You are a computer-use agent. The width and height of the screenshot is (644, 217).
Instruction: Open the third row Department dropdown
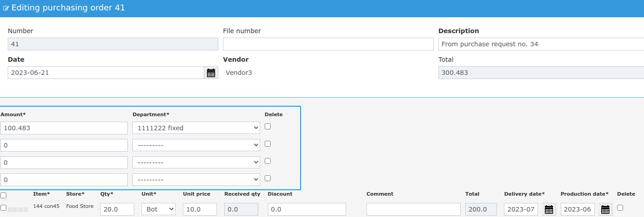tap(196, 163)
